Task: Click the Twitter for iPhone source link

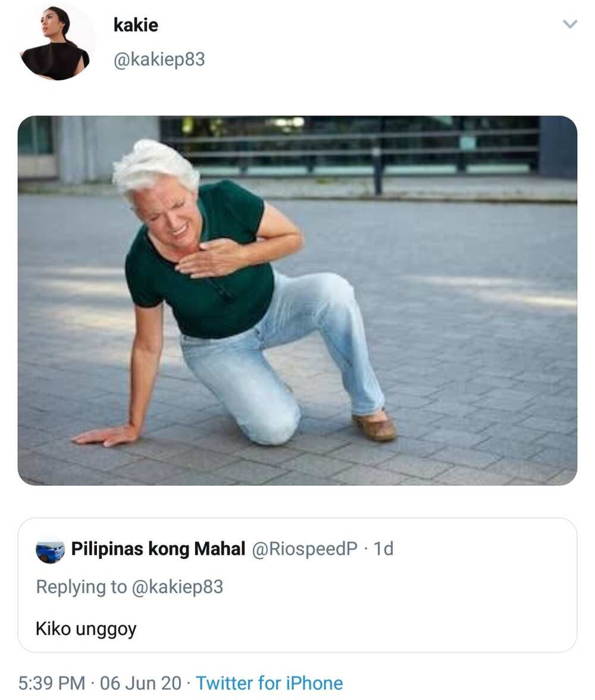Action: tap(269, 683)
